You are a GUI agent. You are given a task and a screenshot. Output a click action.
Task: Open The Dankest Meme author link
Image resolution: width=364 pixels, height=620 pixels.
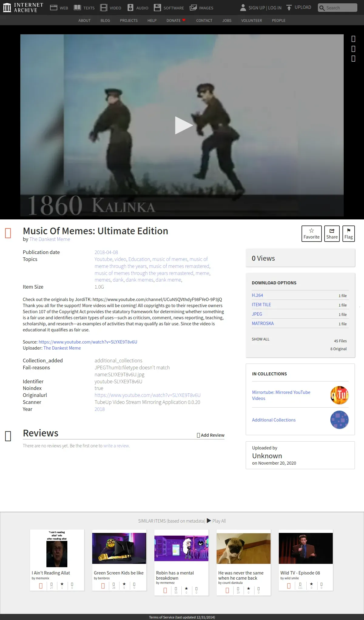(x=50, y=239)
